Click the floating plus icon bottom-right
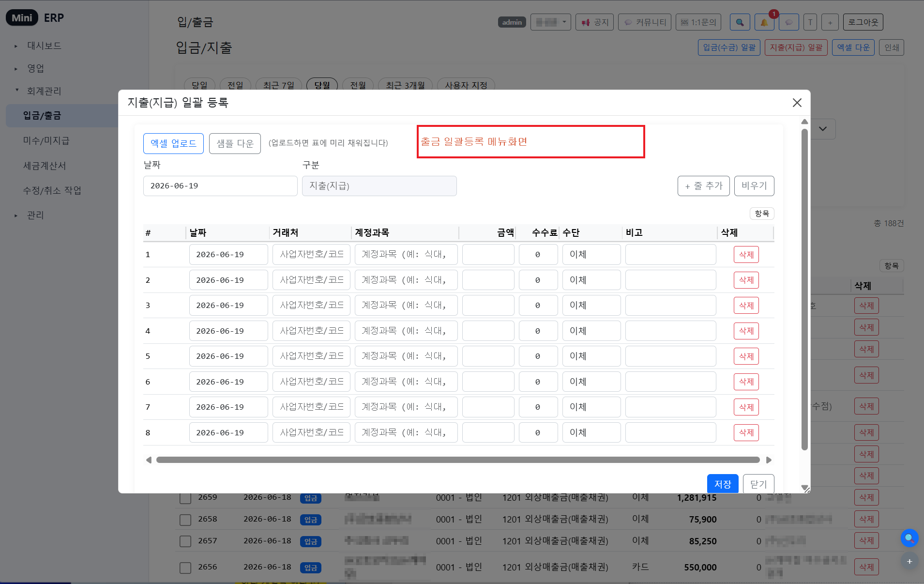This screenshot has width=924, height=584. coord(909,562)
